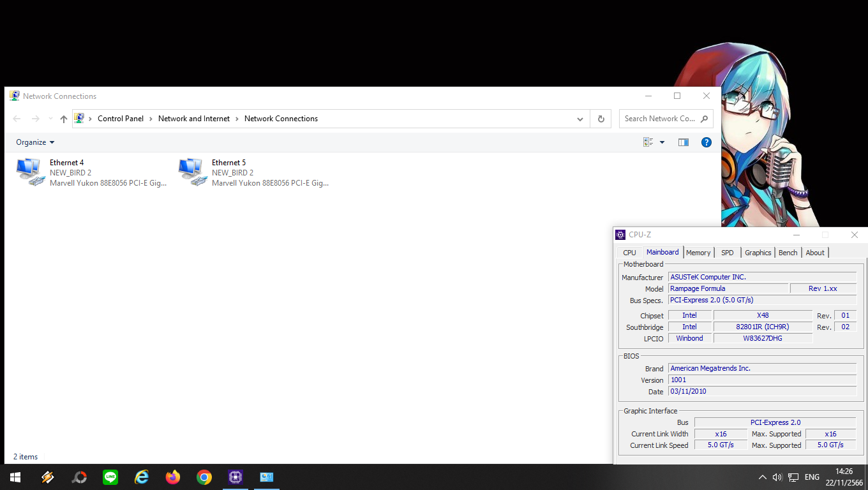
Task: Click the volume speaker tray icon
Action: coord(777,477)
